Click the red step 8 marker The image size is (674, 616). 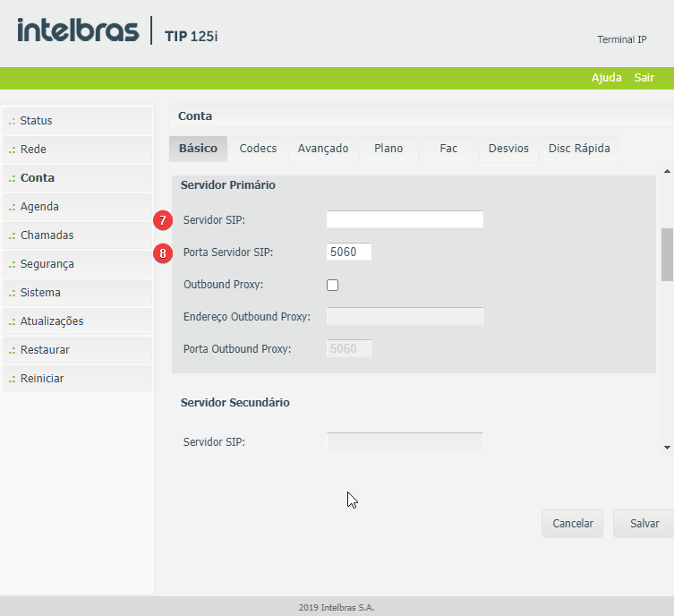tap(162, 252)
